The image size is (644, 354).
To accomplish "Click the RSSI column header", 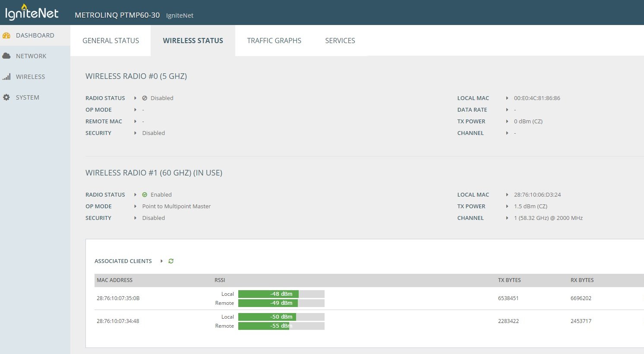I will click(220, 280).
